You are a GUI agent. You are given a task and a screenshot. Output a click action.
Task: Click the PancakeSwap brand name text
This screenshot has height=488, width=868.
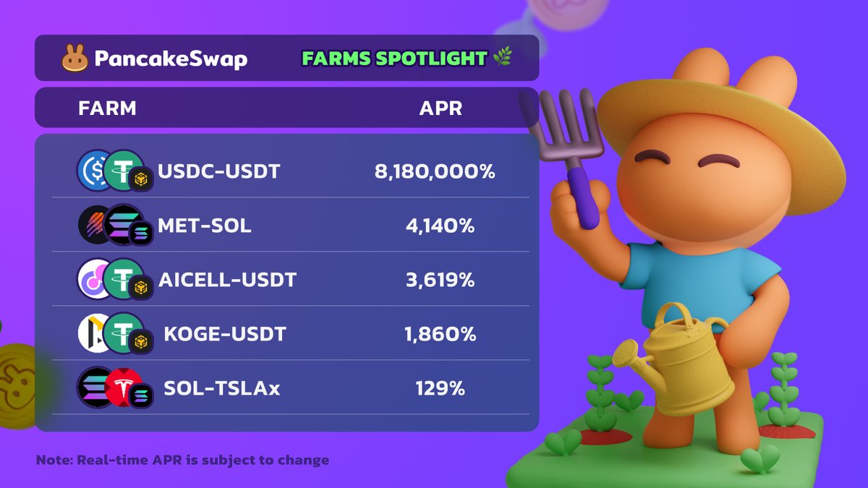pos(170,59)
